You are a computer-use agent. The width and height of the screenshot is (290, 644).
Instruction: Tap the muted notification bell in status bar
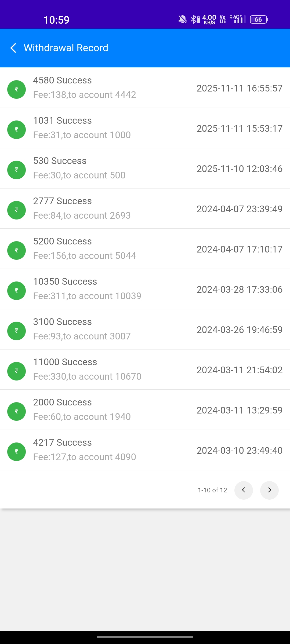click(x=182, y=19)
